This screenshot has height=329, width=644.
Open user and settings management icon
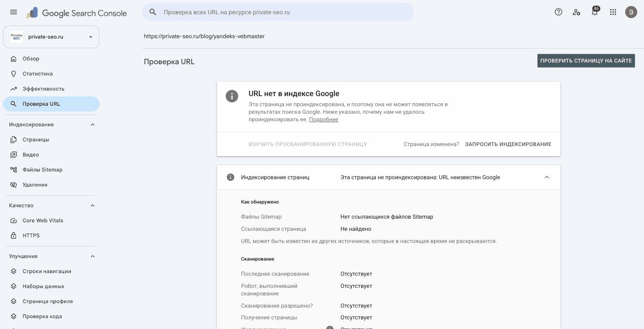576,12
